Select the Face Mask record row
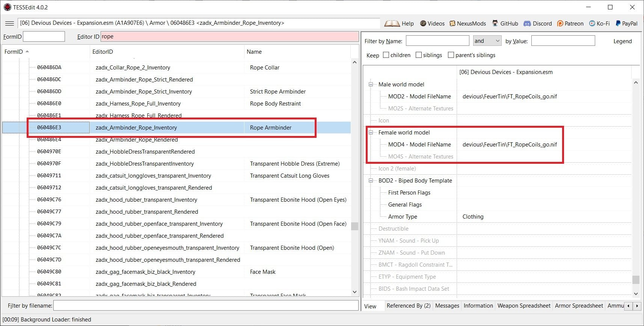Image resolution: width=644 pixels, height=326 pixels. [x=176, y=272]
